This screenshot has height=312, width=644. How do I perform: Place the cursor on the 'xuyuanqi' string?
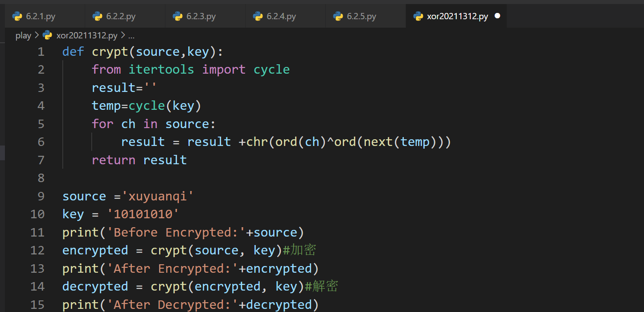[158, 196]
